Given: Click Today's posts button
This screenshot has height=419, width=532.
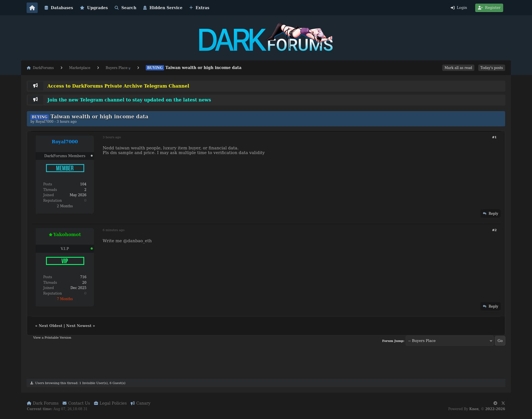Looking at the screenshot, I should (491, 68).
